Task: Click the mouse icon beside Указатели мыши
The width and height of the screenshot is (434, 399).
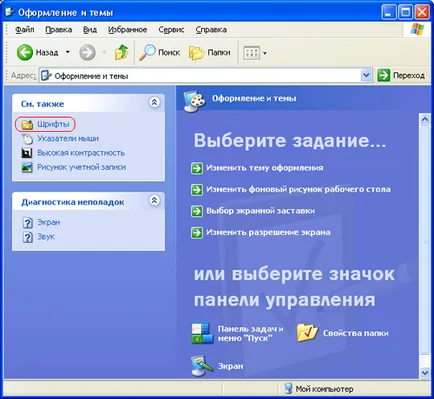Action: point(27,139)
